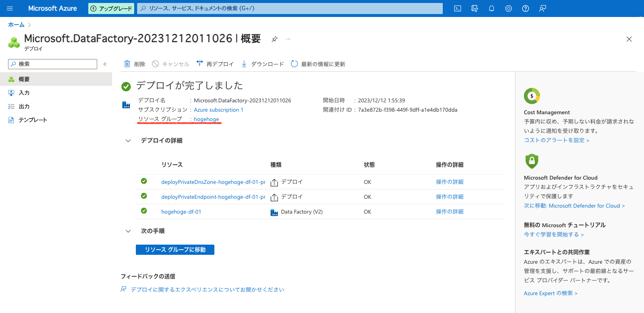Click the ダウンロード toolbar button
The height and width of the screenshot is (313, 644).
263,64
